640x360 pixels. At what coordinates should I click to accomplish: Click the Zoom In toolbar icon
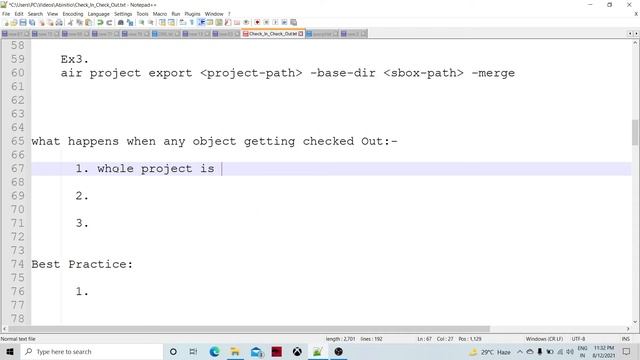[142, 22]
